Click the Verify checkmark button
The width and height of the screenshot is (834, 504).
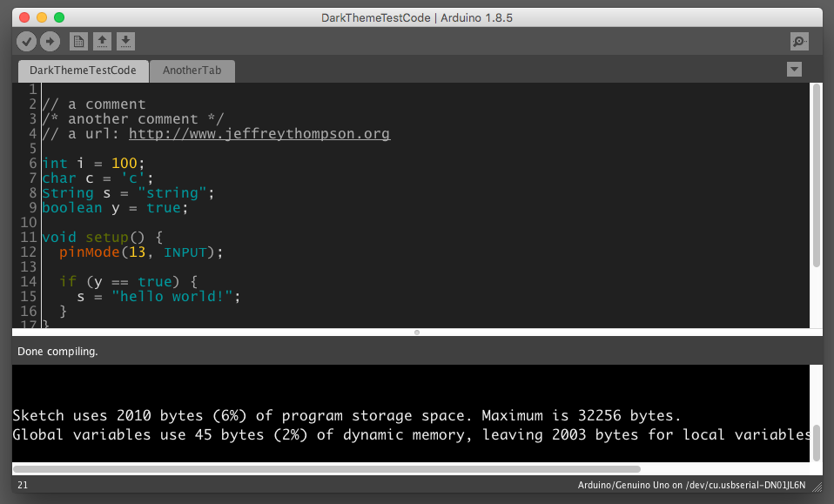click(x=27, y=41)
